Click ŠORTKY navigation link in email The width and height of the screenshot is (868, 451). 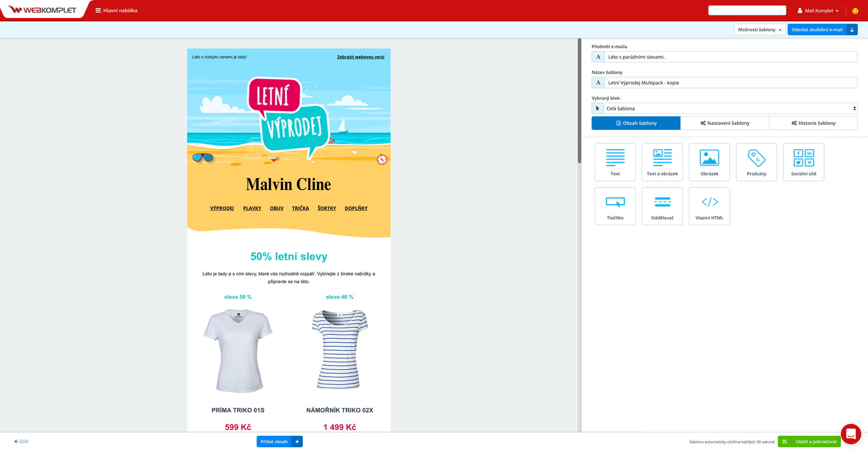(327, 208)
